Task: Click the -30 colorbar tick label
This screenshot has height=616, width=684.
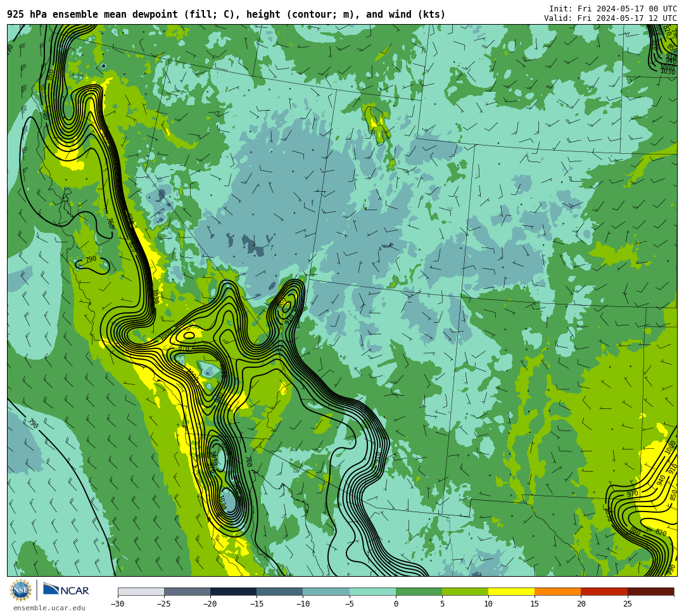Action: (x=118, y=604)
